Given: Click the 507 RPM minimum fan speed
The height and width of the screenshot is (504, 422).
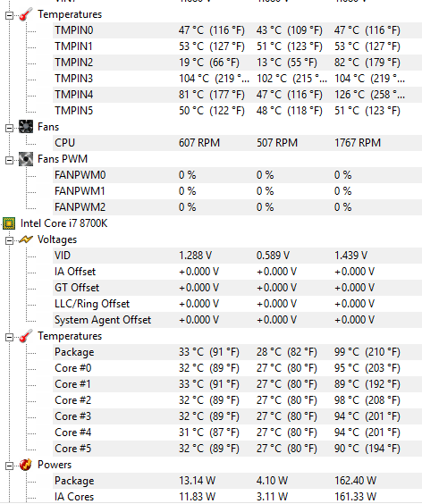Looking at the screenshot, I should point(277,143).
